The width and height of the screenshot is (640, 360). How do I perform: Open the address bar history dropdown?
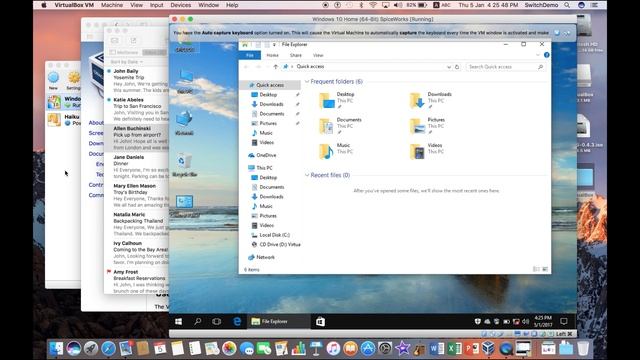(x=449, y=67)
